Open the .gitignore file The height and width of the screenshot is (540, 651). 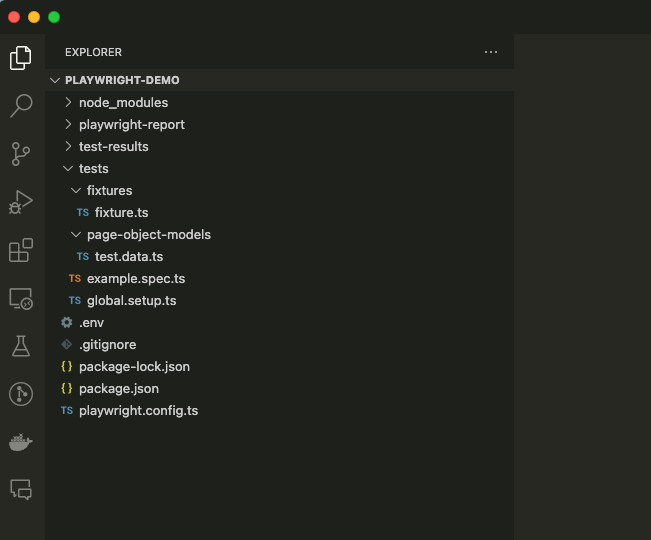point(108,345)
